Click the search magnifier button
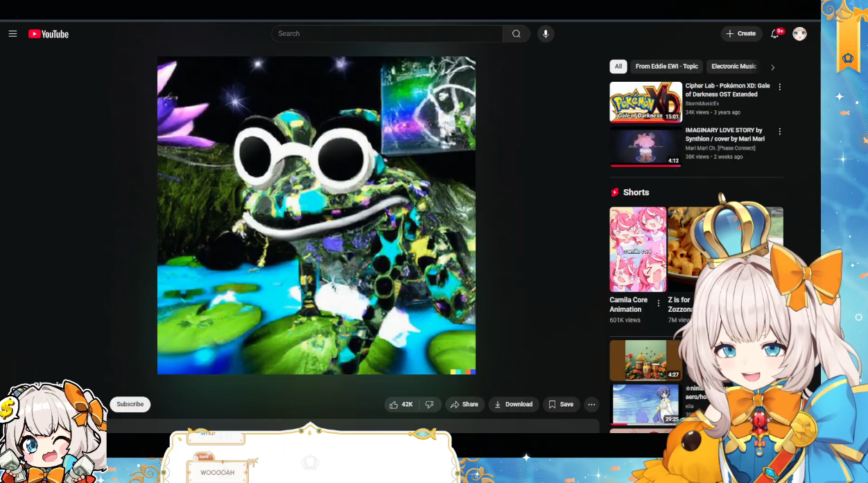The image size is (868, 483). coord(517,34)
